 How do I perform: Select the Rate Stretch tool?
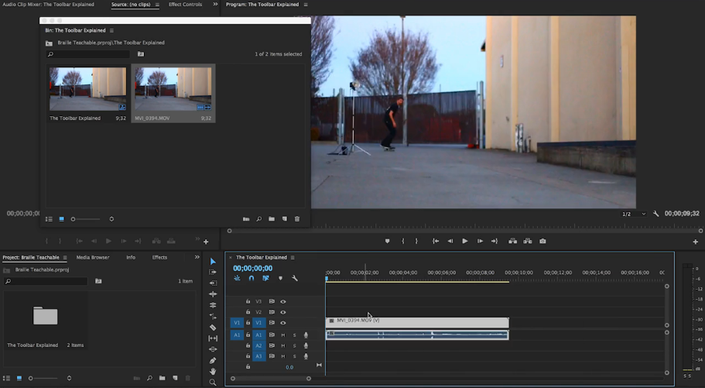pos(213,316)
